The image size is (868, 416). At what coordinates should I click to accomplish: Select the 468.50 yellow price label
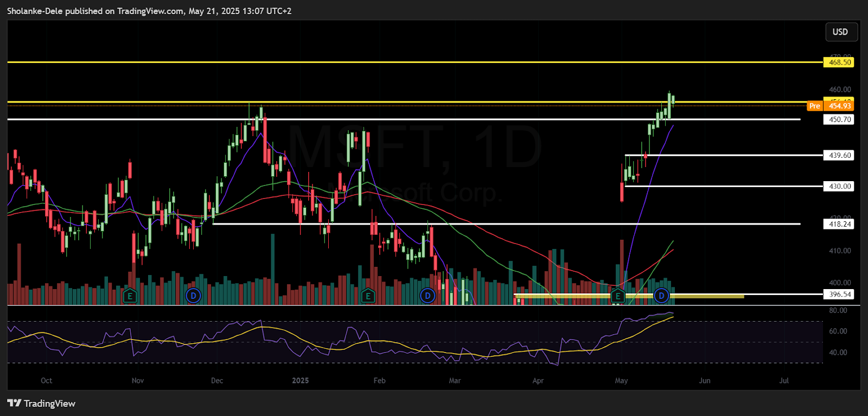coord(839,62)
